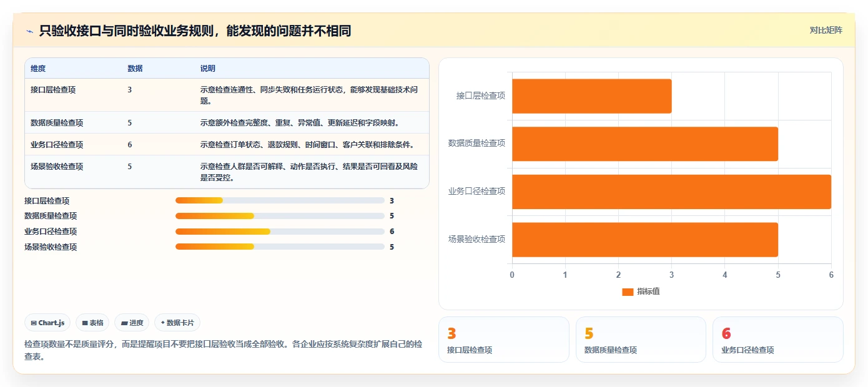Viewport: 868px width, 387px height.
Task: Click the lightning icon beside the page title
Action: (30, 31)
